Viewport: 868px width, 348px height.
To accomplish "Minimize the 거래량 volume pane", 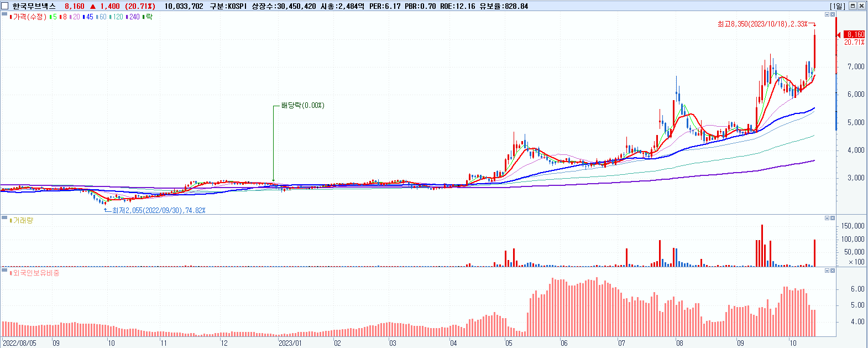I will 828,218.
